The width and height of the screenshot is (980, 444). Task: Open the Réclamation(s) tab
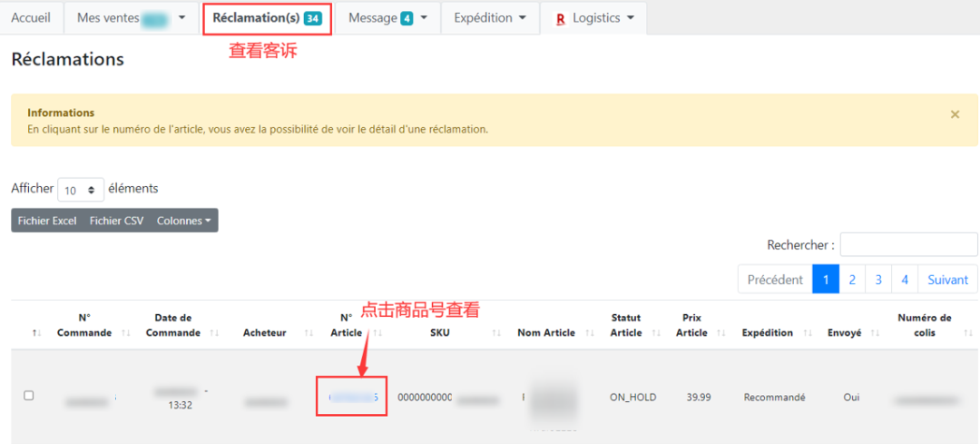pos(267,18)
